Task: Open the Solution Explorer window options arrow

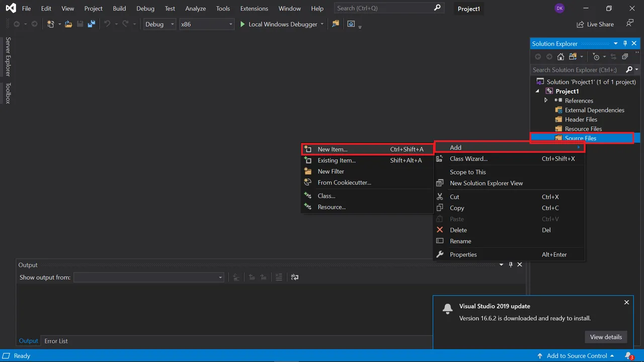Action: [615, 44]
